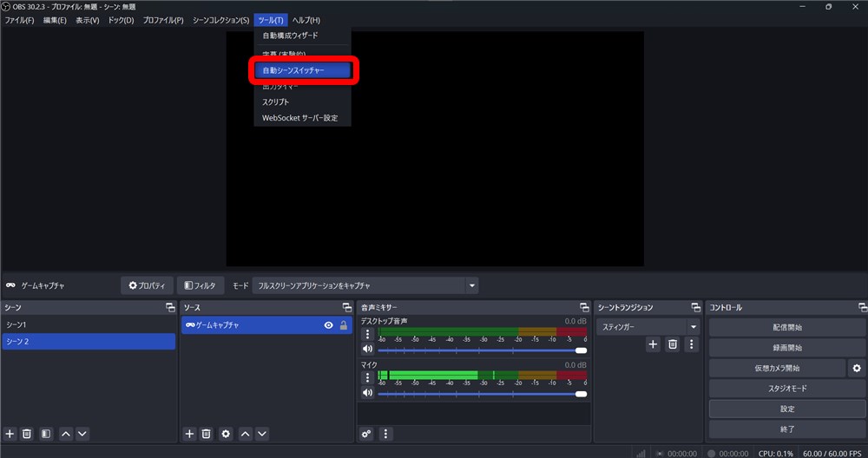Click 60.00 / 60.00 FPS status text
The height and width of the screenshot is (458, 868).
832,453
